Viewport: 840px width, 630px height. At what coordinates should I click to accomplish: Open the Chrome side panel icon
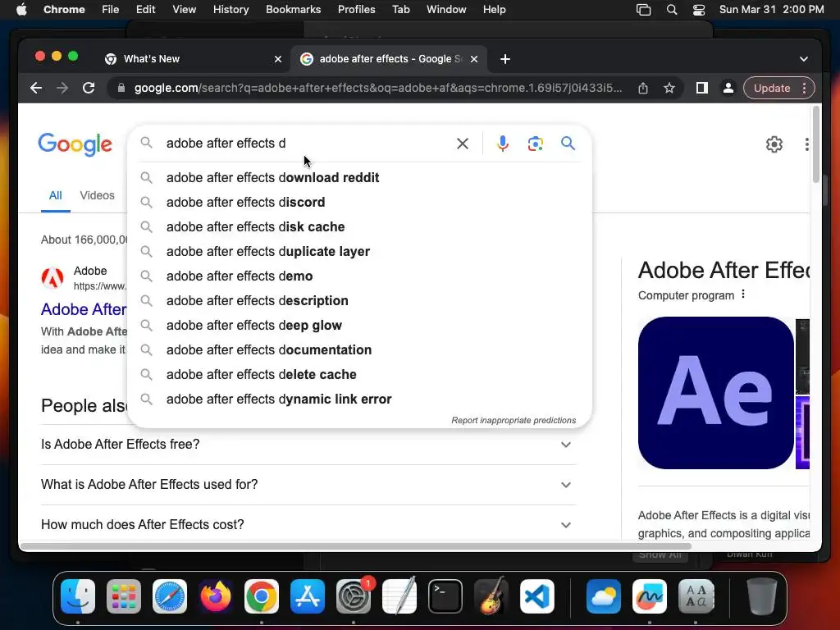coord(702,88)
